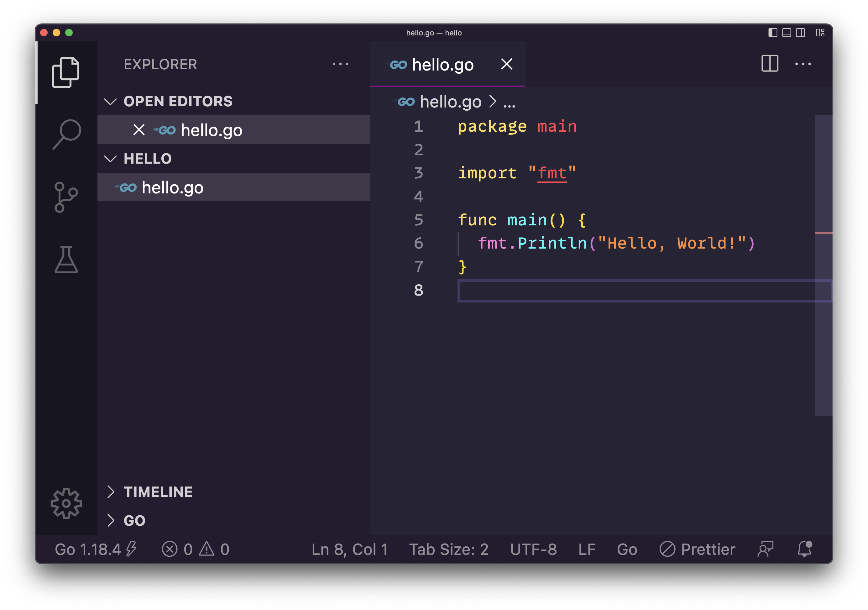868x610 pixels.
Task: Toggle bottom panel visibility
Action: pos(786,33)
